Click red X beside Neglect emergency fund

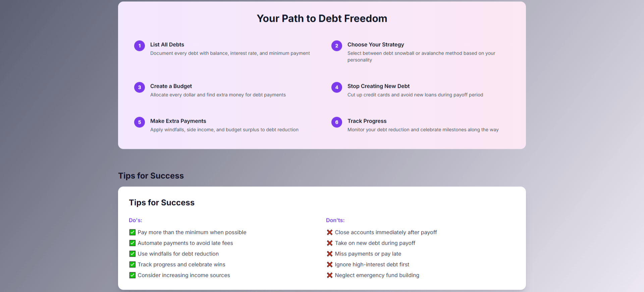[x=330, y=275]
